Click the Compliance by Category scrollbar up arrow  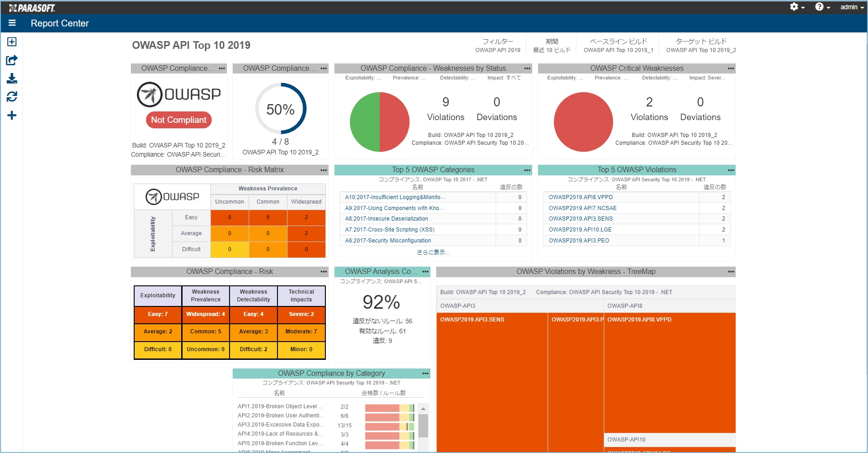point(423,409)
